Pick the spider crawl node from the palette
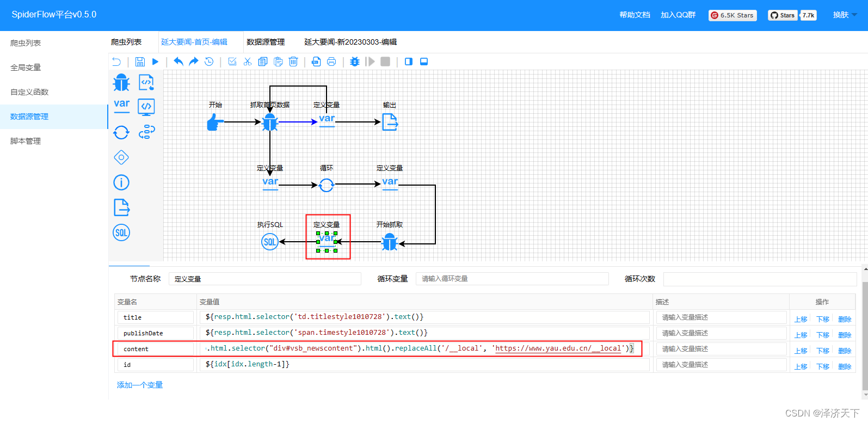This screenshot has width=868, height=423. (x=121, y=83)
